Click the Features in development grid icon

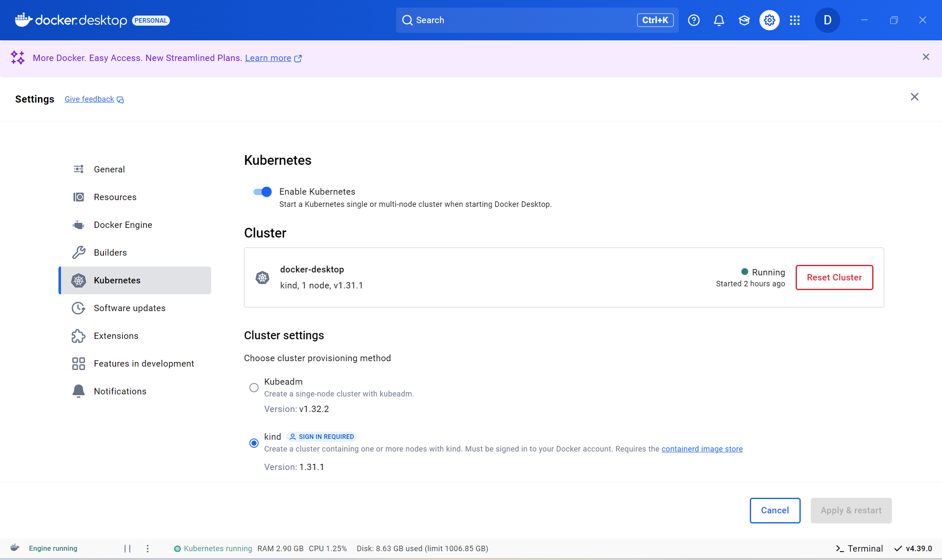pyautogui.click(x=79, y=364)
